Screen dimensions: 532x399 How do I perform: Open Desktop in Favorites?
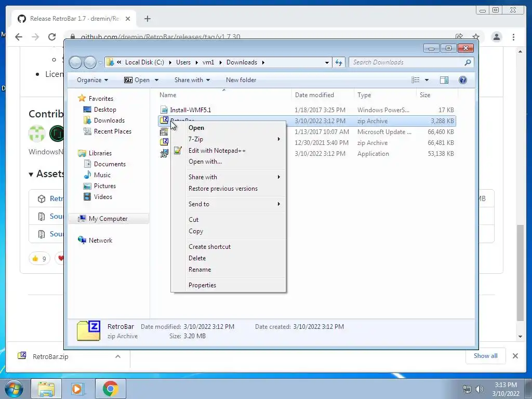[105, 110]
